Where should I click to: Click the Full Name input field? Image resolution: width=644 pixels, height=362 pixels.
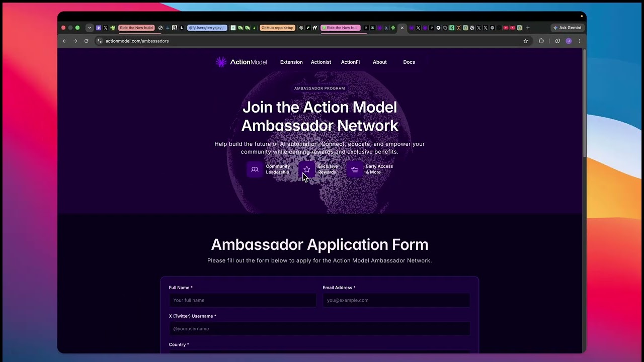click(243, 300)
